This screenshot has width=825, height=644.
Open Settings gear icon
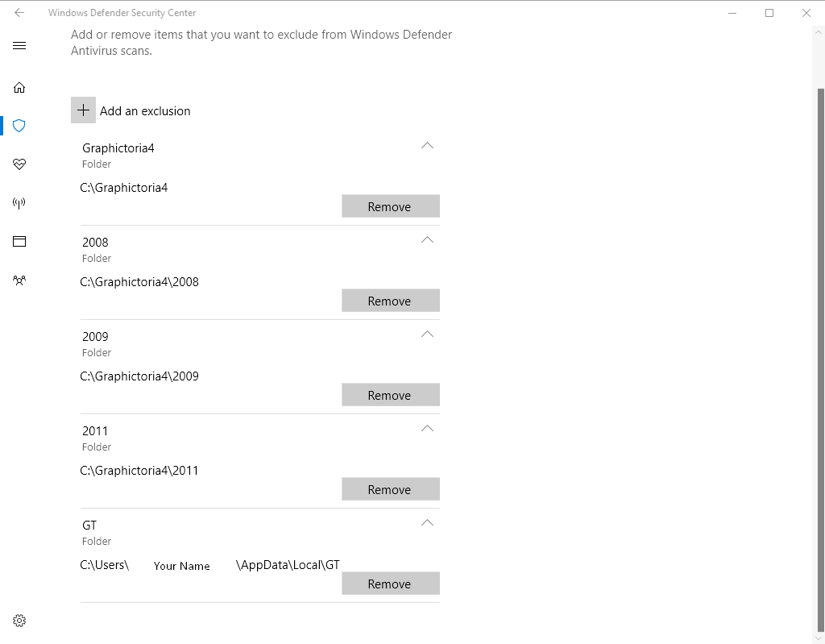19,621
